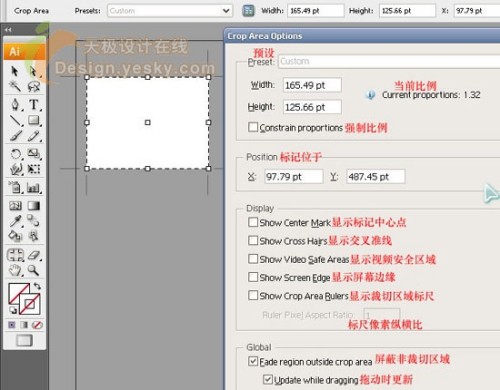The height and width of the screenshot is (390, 500).
Task: Enable Constrain proportions checkbox
Action: click(x=253, y=127)
